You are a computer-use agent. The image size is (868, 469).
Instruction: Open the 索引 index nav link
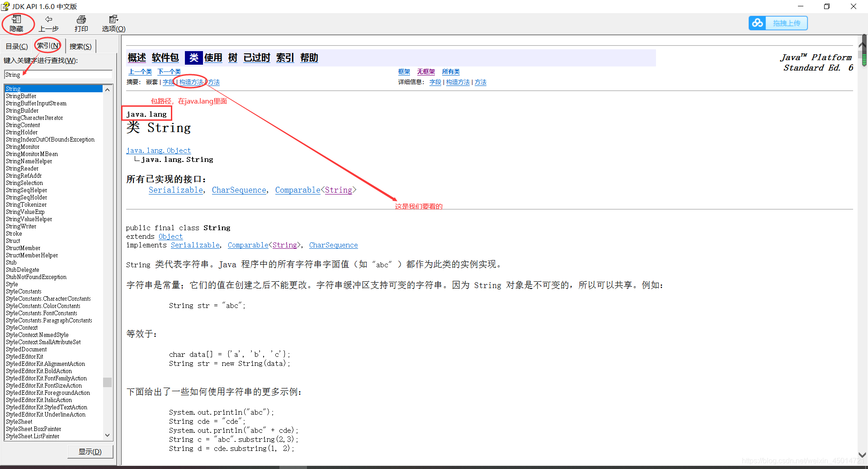(x=285, y=57)
